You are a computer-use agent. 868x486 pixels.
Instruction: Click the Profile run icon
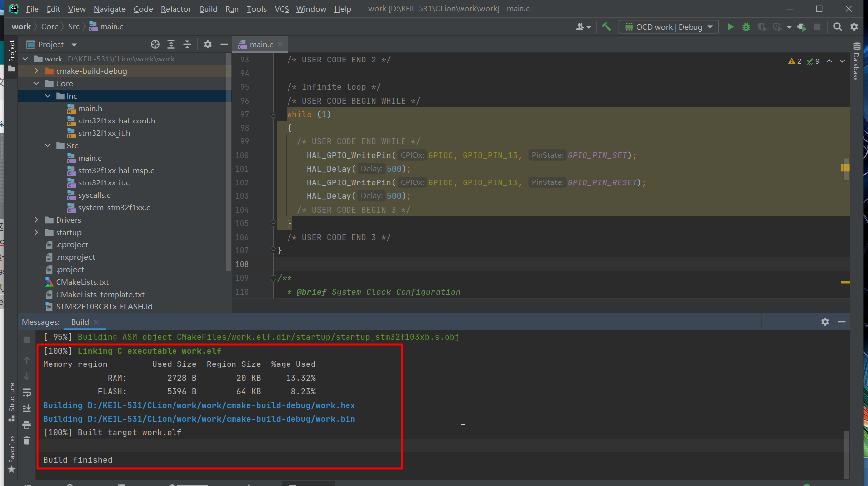777,27
